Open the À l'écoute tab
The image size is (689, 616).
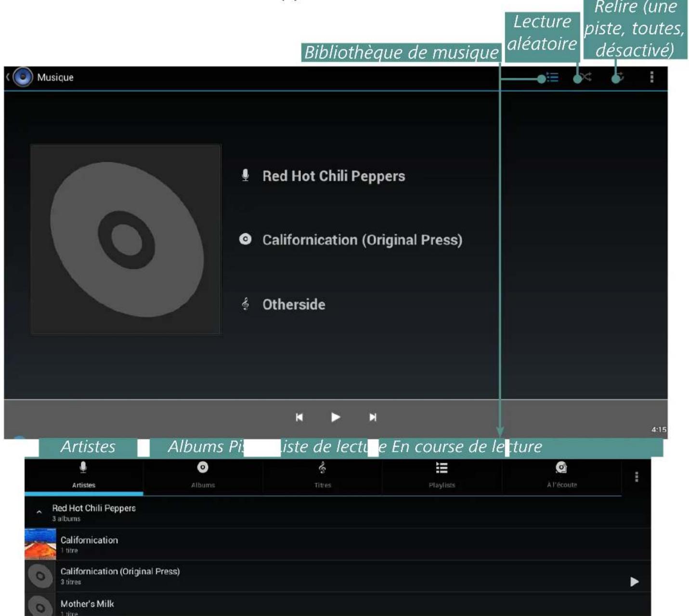pyautogui.click(x=561, y=476)
